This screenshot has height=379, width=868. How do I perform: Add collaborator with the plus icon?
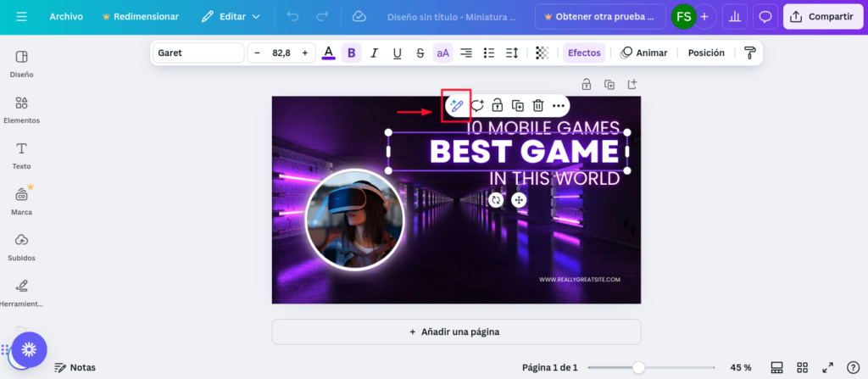tap(704, 17)
